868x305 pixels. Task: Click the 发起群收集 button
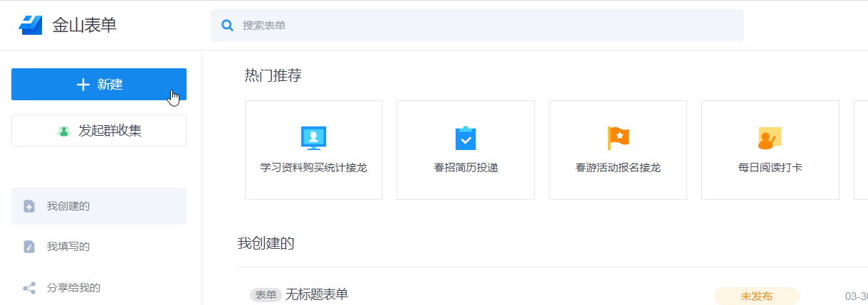[x=99, y=131]
